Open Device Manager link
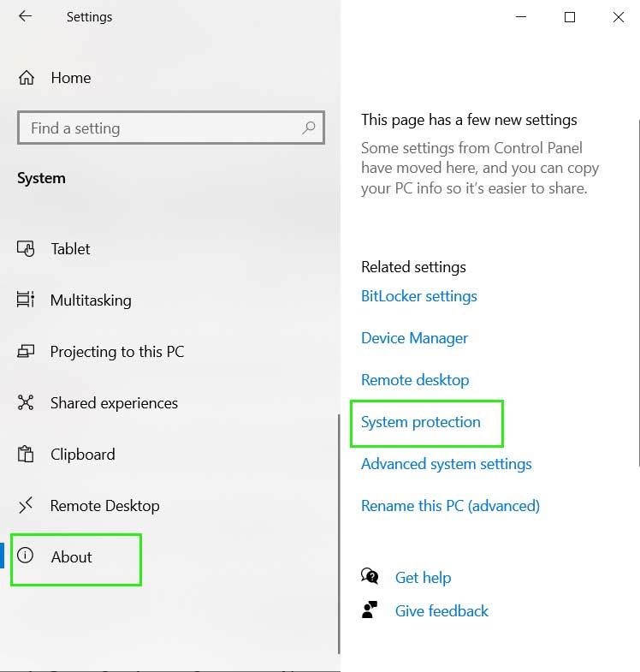Viewport: 640px width, 672px height. (414, 338)
